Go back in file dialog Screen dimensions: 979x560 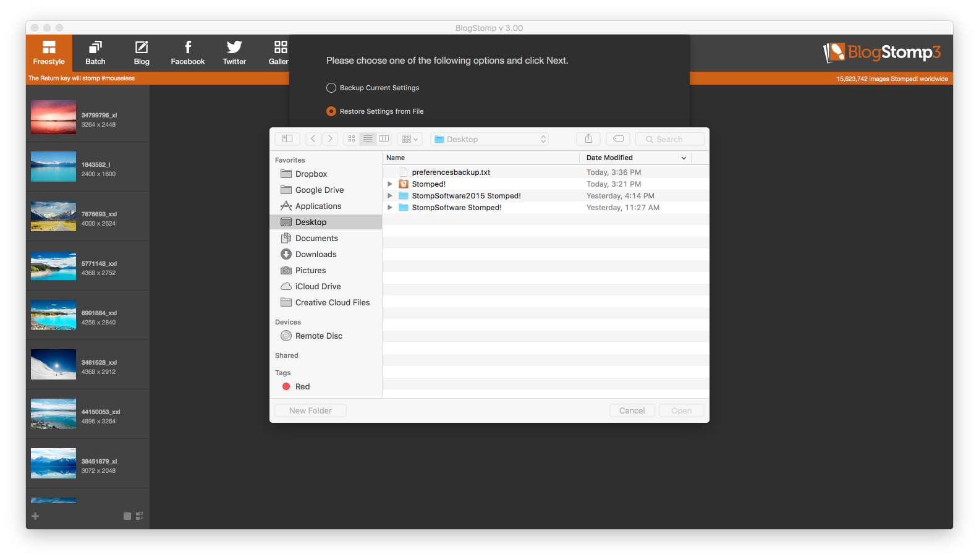[313, 138]
